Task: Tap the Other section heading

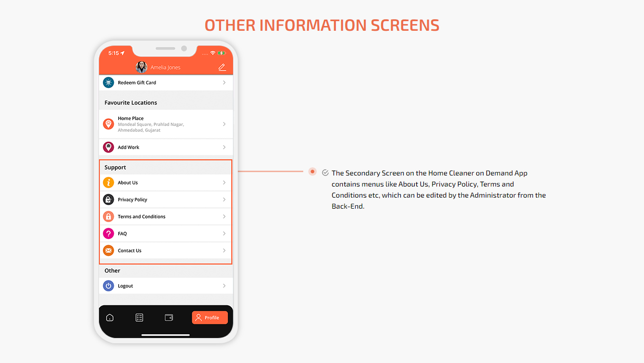Action: 112,271
